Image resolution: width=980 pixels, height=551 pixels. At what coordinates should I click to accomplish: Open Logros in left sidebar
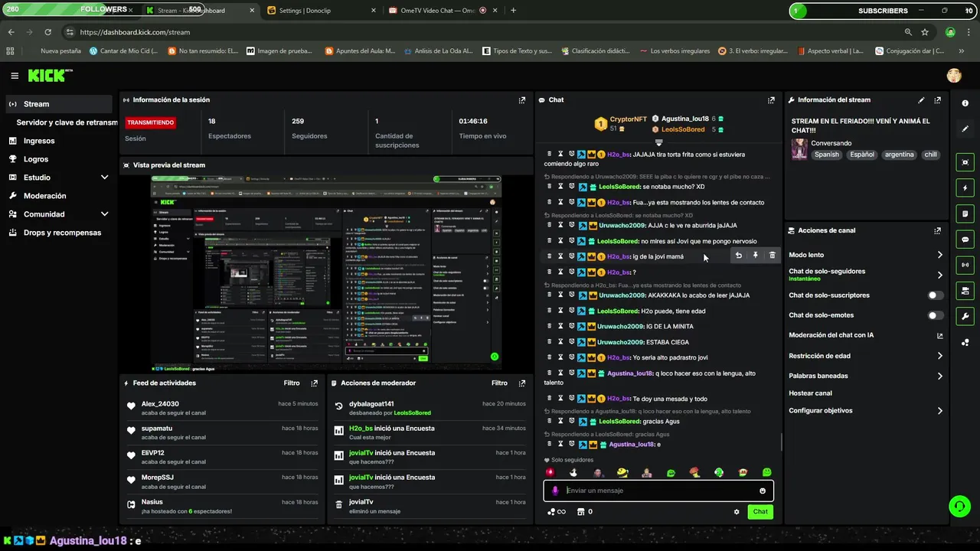point(36,159)
